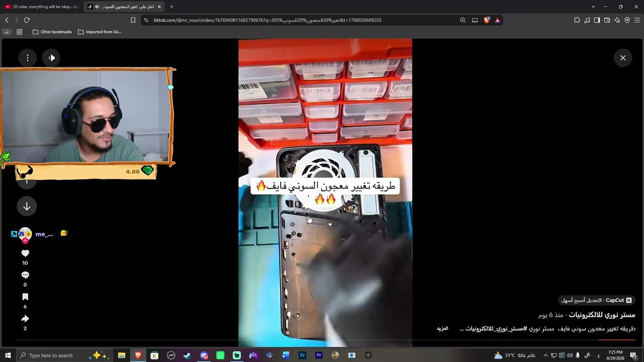Image resolution: width=644 pixels, height=362 pixels.
Task: Open the Brave Wallet
Action: point(607,20)
